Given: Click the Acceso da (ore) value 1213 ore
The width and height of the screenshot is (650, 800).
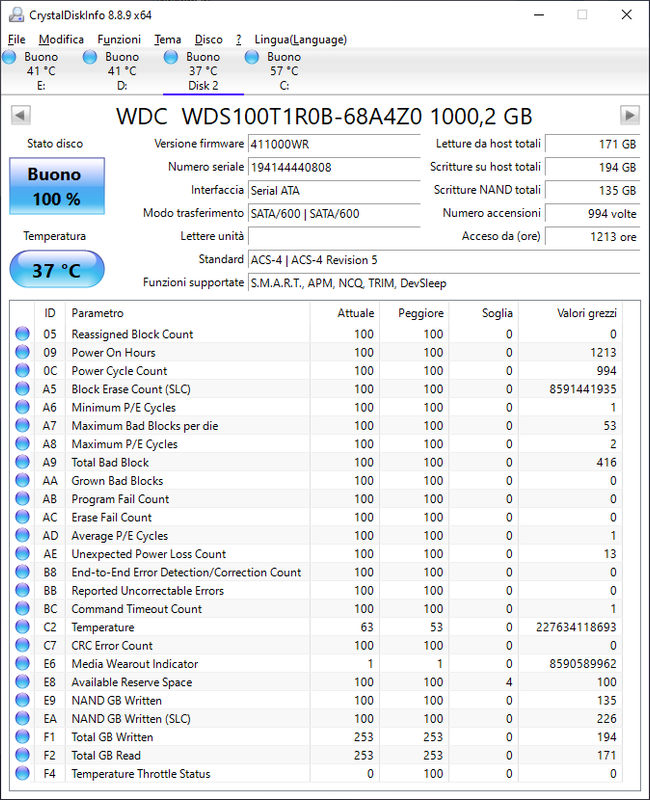Looking at the screenshot, I should 592,236.
